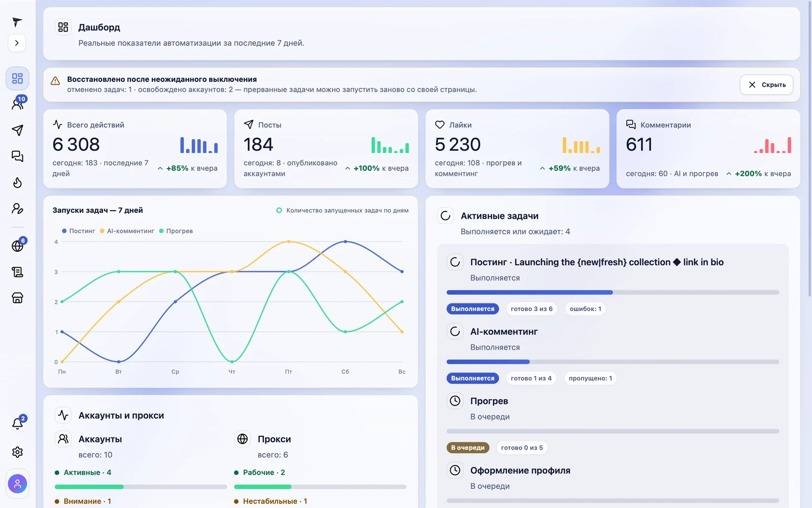Click the heart icon on Лайки card
Screen dimensions: 812x508
click(440, 125)
